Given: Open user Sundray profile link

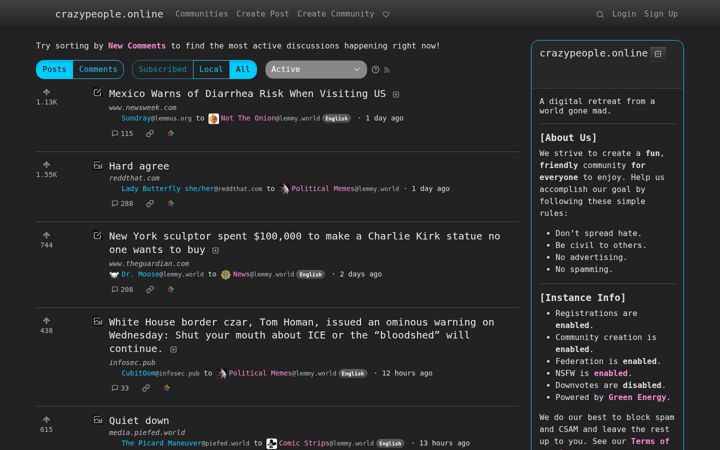Looking at the screenshot, I should pos(157,118).
